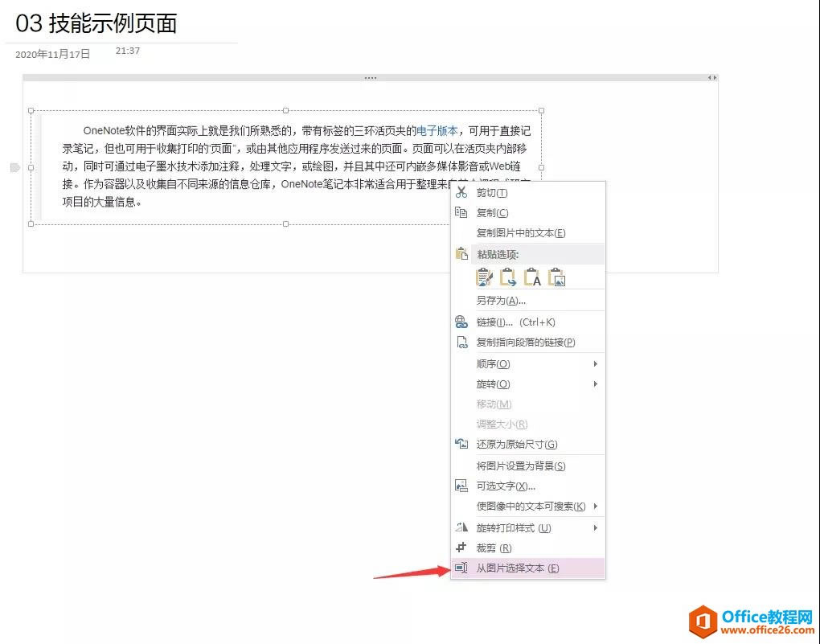Select 将图片设置为背景 option

tap(520, 465)
